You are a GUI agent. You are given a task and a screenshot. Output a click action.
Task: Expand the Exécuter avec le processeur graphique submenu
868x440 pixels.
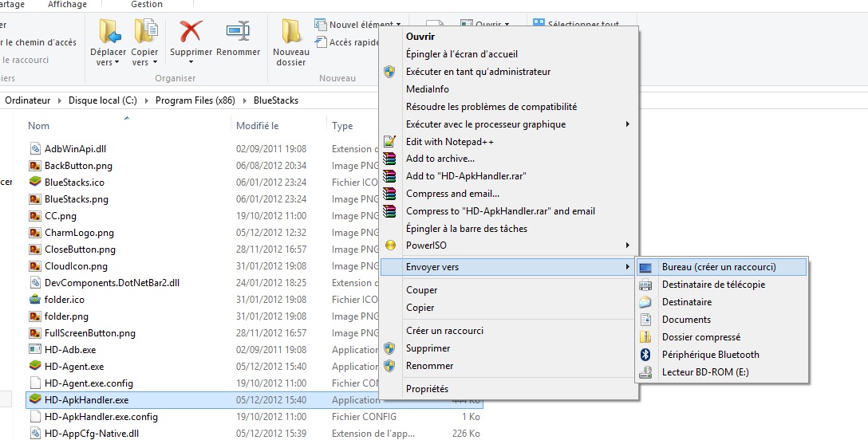click(627, 124)
